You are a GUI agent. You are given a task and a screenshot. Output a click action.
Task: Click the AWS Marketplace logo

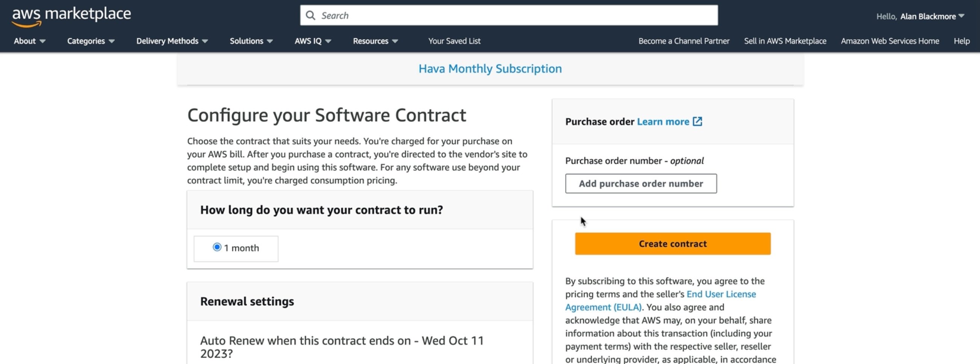coord(71,16)
